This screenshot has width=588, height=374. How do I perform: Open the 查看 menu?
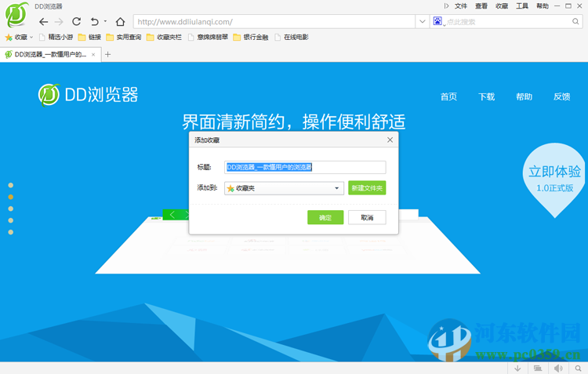click(481, 5)
